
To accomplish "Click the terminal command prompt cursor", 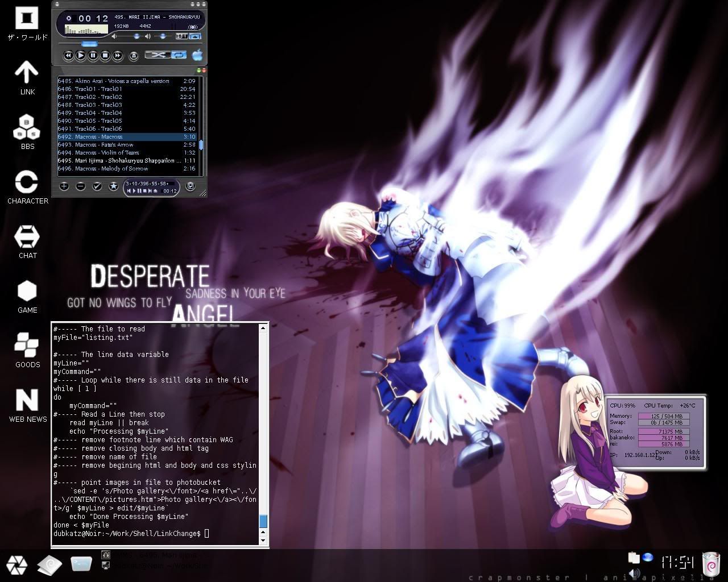I will tap(207, 533).
